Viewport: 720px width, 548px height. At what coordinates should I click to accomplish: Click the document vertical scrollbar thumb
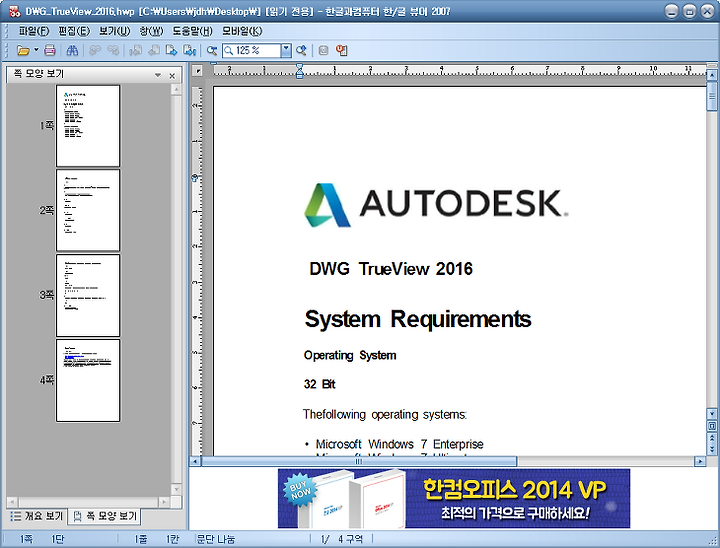712,96
